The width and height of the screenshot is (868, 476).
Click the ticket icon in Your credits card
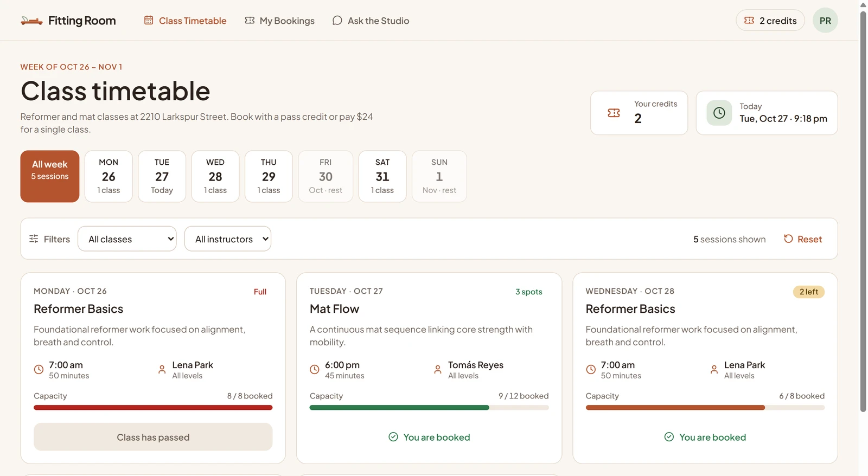pos(614,113)
